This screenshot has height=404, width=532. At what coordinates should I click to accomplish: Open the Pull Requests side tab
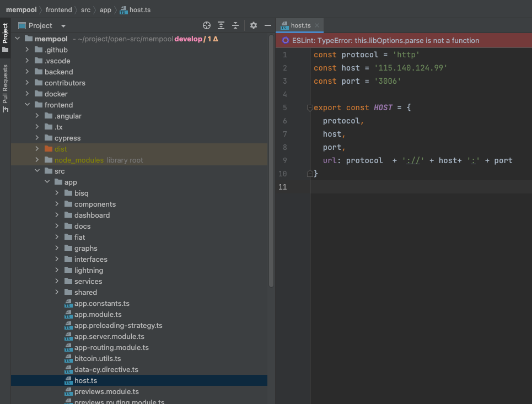tap(5, 88)
